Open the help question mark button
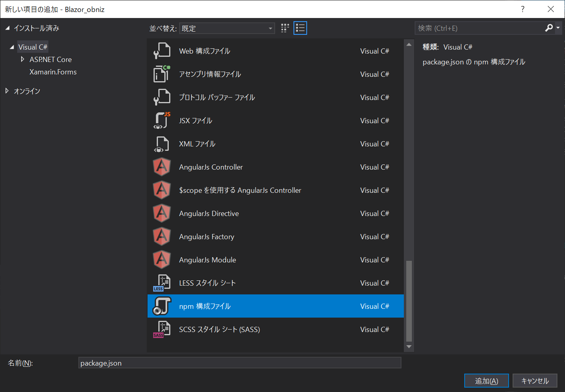The width and height of the screenshot is (565, 392). (523, 9)
